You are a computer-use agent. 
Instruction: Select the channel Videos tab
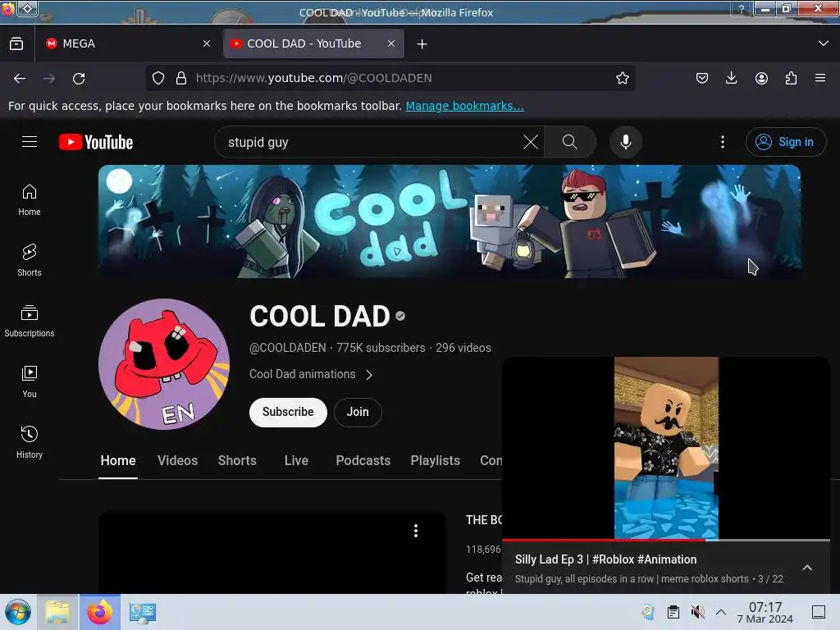tap(178, 461)
